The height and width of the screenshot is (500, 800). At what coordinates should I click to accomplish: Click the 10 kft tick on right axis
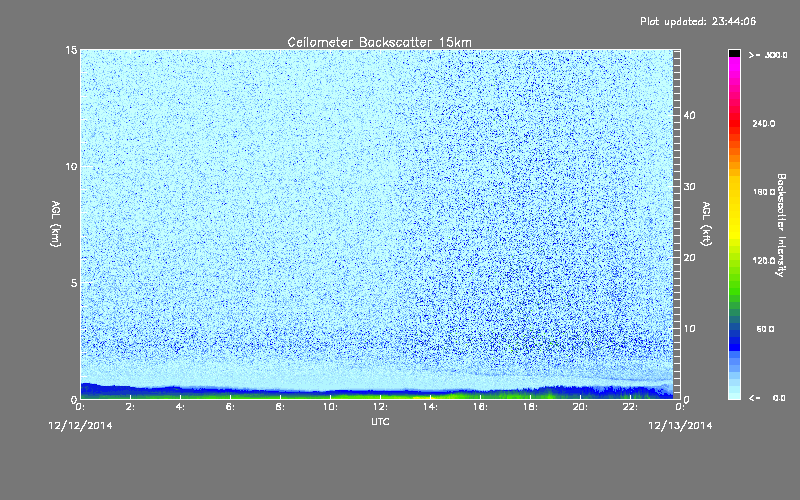click(689, 329)
